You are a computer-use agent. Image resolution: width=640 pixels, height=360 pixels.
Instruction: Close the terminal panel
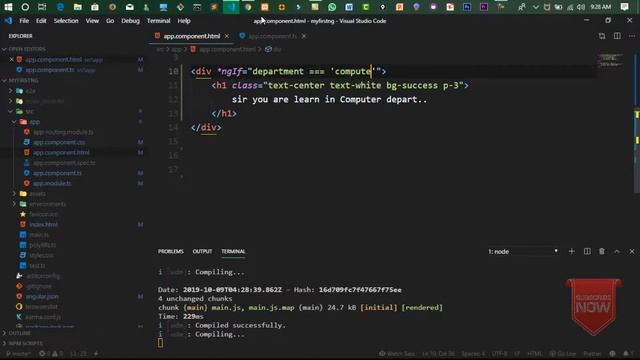click(632, 251)
